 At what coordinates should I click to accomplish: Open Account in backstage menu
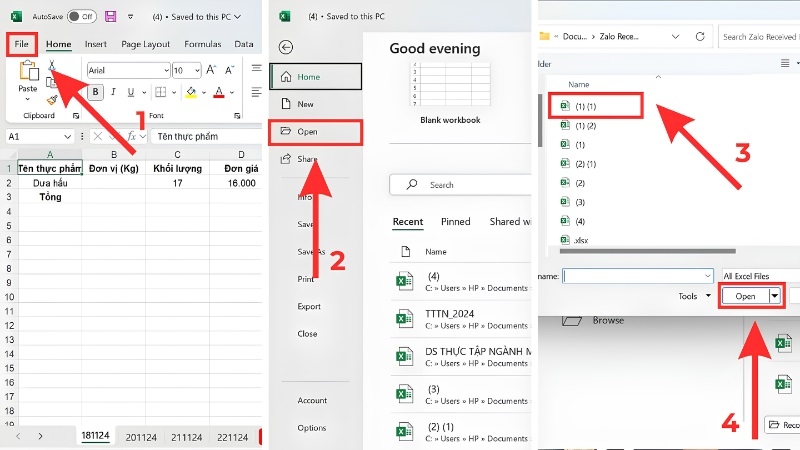coord(312,401)
